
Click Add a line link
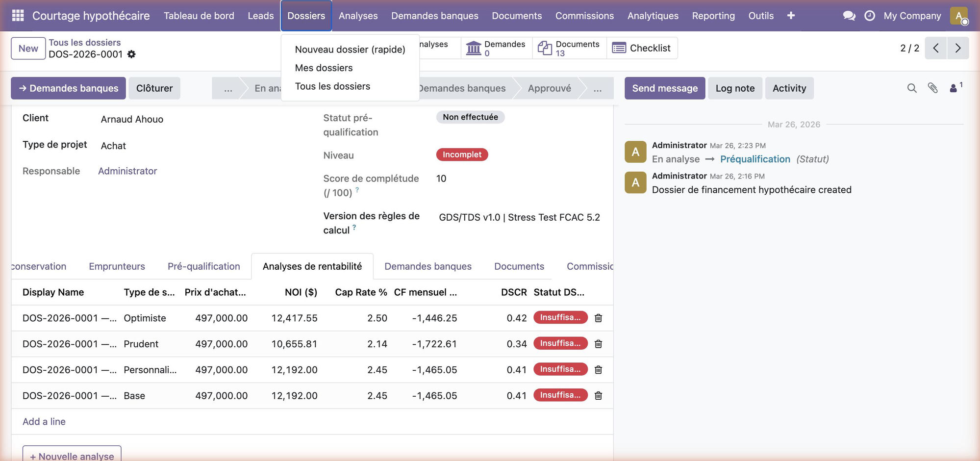[x=44, y=422]
